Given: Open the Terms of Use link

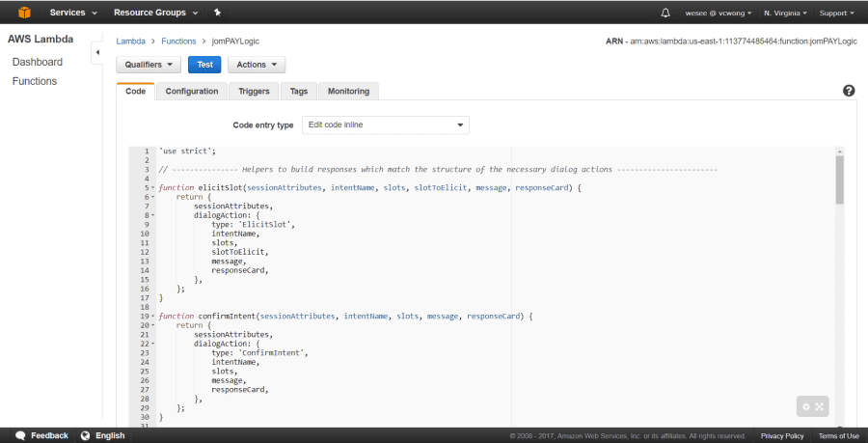Looking at the screenshot, I should coord(839,436).
